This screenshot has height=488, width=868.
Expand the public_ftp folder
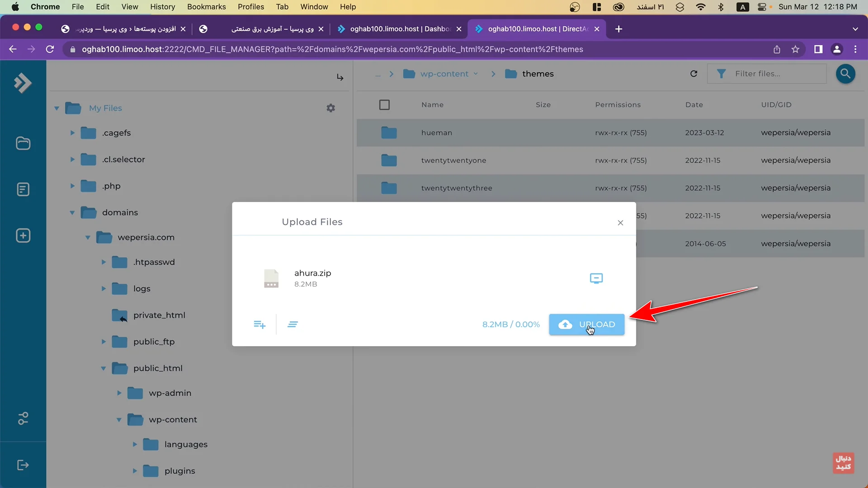[x=104, y=342]
